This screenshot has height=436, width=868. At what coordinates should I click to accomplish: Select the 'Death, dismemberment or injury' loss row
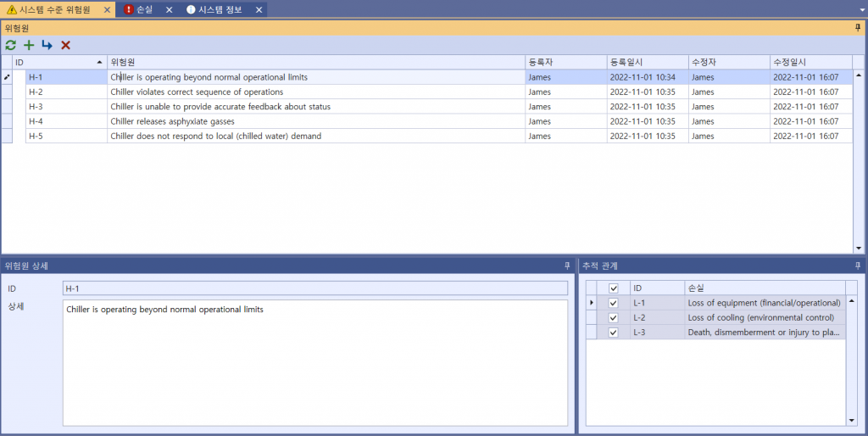pyautogui.click(x=715, y=333)
